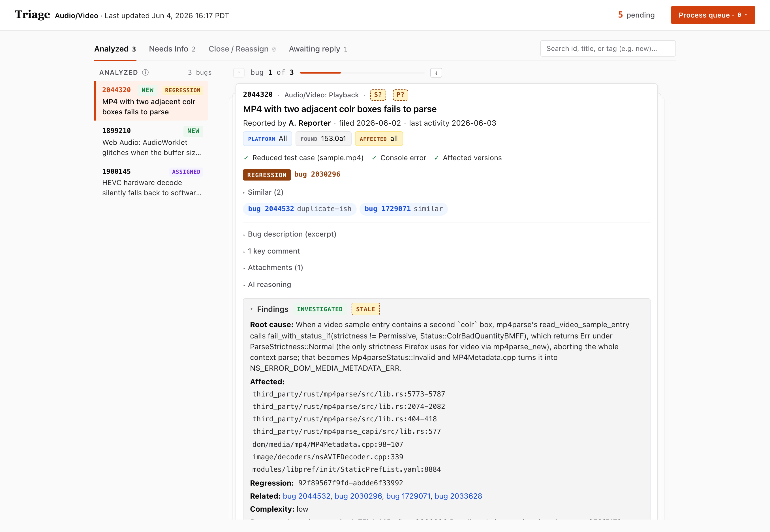Viewport: 770px width, 532px height.
Task: Open Related link bug 2044532
Action: [307, 496]
